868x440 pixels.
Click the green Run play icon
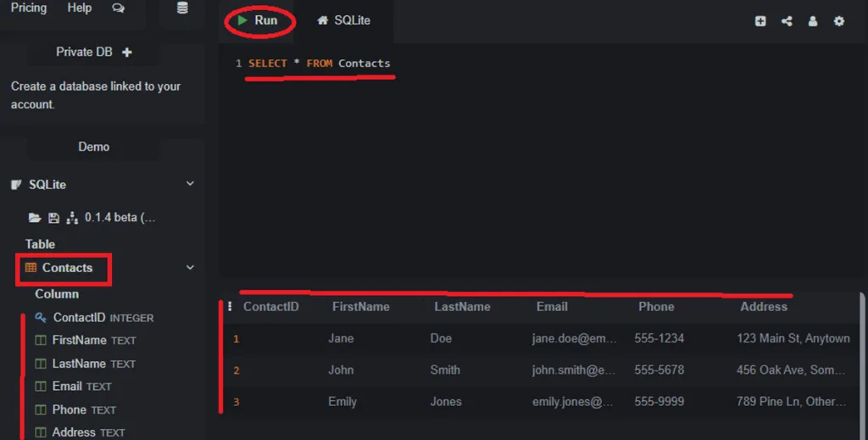click(x=243, y=20)
